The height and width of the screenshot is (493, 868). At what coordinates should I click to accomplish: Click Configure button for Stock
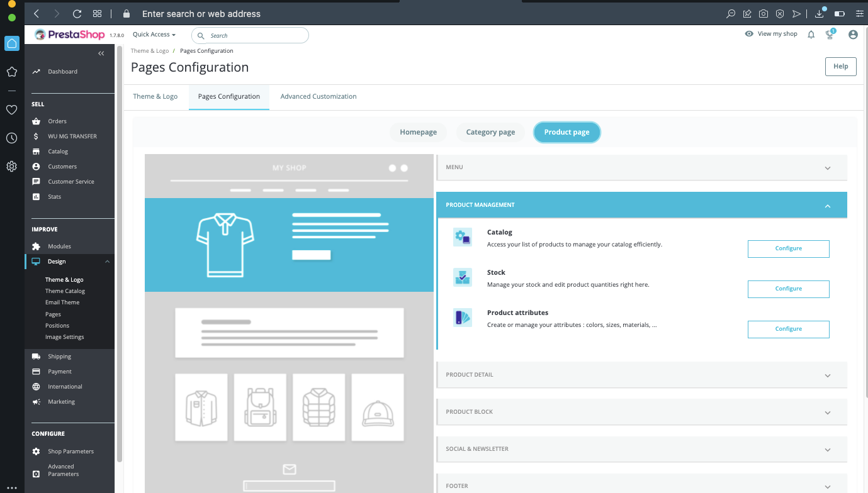[788, 289]
